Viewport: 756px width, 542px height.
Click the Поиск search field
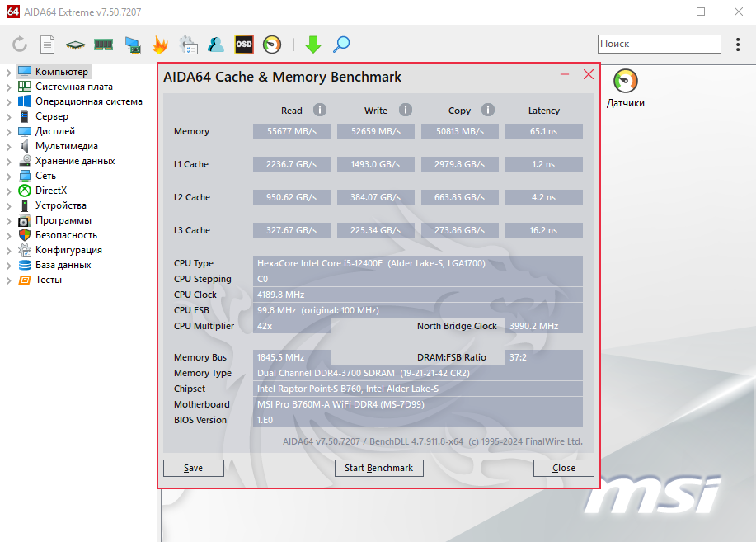point(659,44)
